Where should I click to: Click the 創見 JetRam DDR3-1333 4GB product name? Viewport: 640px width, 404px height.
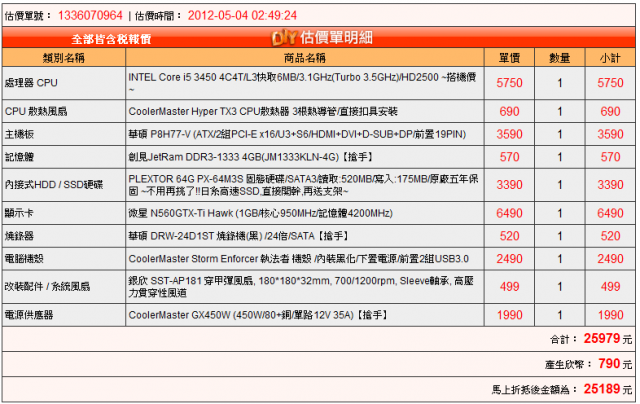click(251, 157)
